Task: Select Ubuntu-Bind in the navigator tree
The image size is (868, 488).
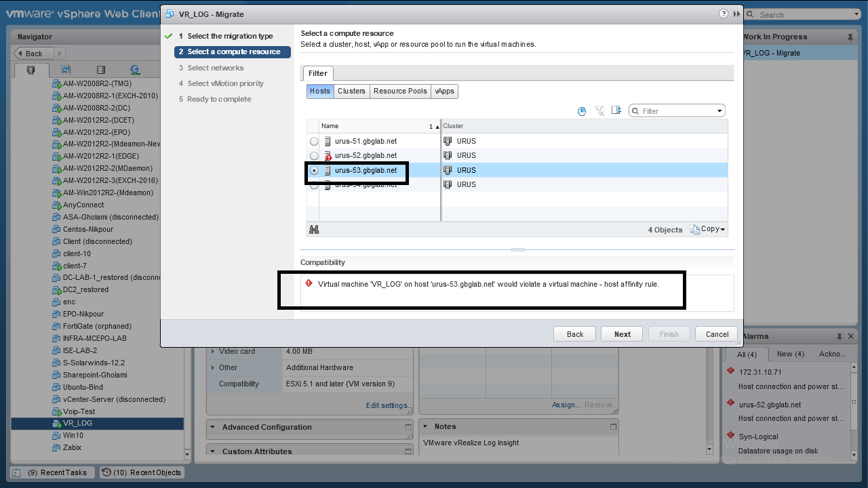Action: click(x=83, y=387)
